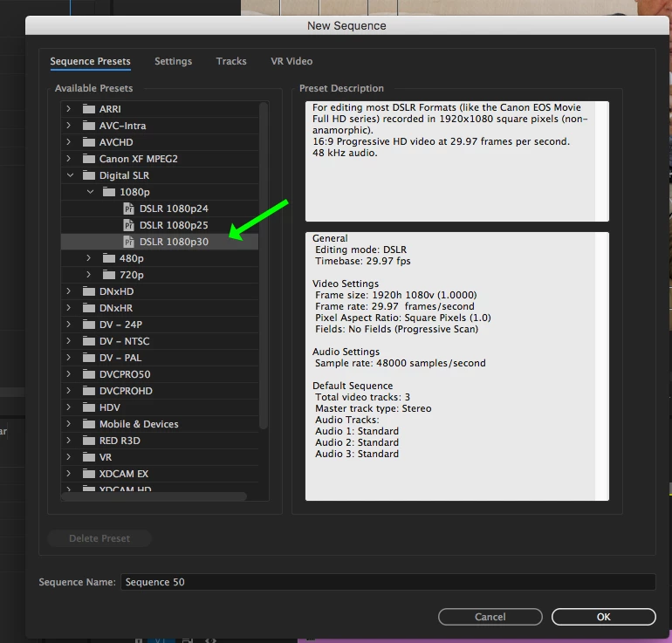Image resolution: width=672 pixels, height=643 pixels.
Task: Click the VR folder icon
Action: pyautogui.click(x=89, y=457)
